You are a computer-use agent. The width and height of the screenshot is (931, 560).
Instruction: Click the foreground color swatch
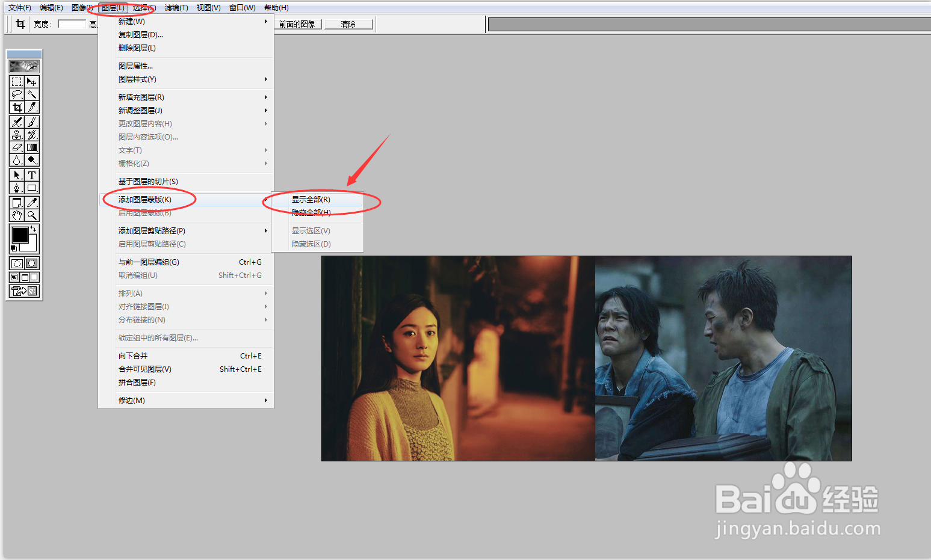19,235
